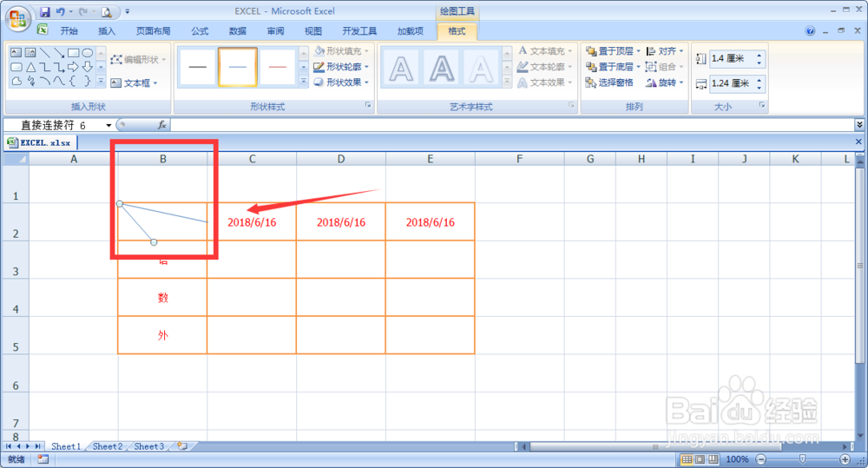Viewport: 868px width, 468px height.
Task: Open the Insert (插入) ribbon tab
Action: [106, 31]
